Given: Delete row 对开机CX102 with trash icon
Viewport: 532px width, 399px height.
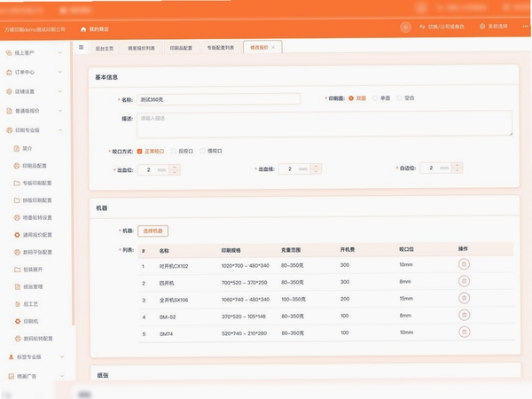Looking at the screenshot, I should coord(464,264).
